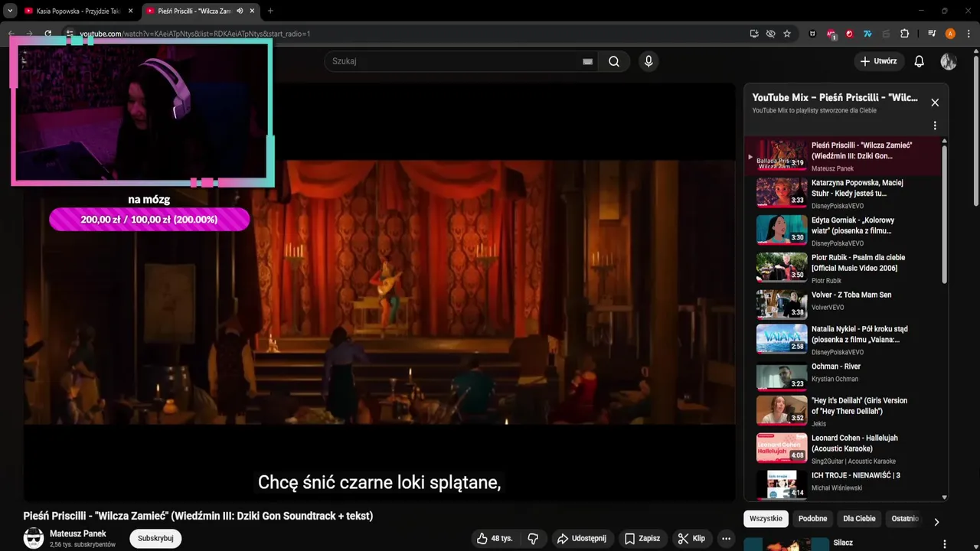Open the three-dot menu next to Klip
This screenshot has height=551, width=980.
tap(726, 539)
